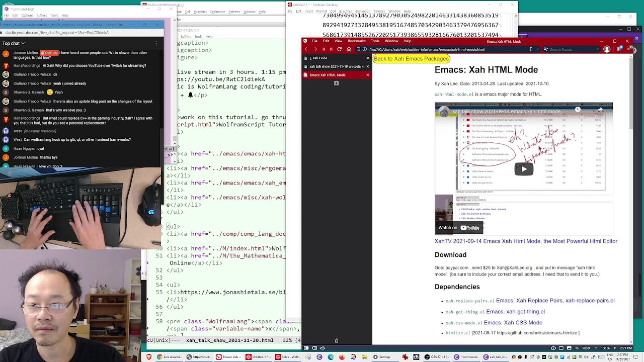Open Vivaldi user profile avatar
Viewport: 644px width, 362px height.
(607, 49)
